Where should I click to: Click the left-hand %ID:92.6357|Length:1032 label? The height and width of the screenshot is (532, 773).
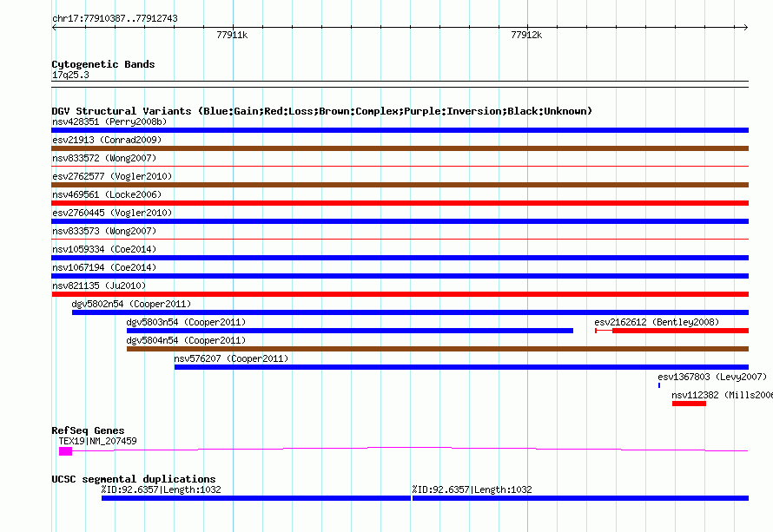(162, 489)
